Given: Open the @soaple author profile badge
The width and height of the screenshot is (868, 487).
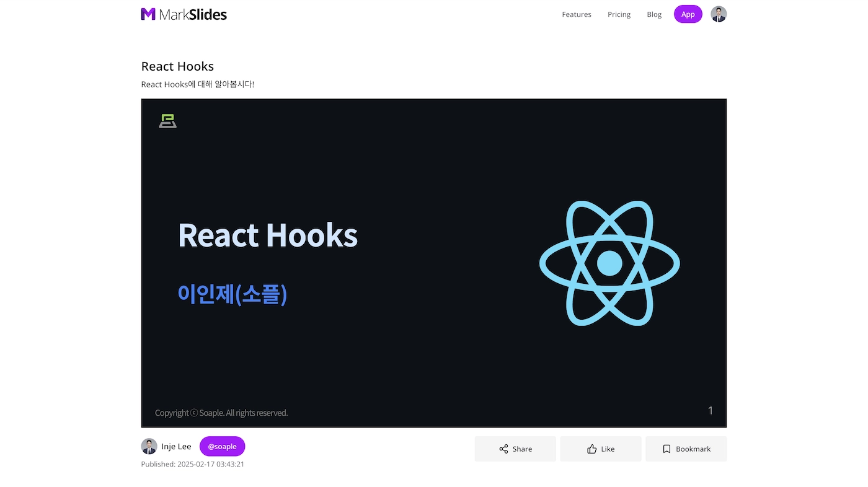Looking at the screenshot, I should point(222,445).
